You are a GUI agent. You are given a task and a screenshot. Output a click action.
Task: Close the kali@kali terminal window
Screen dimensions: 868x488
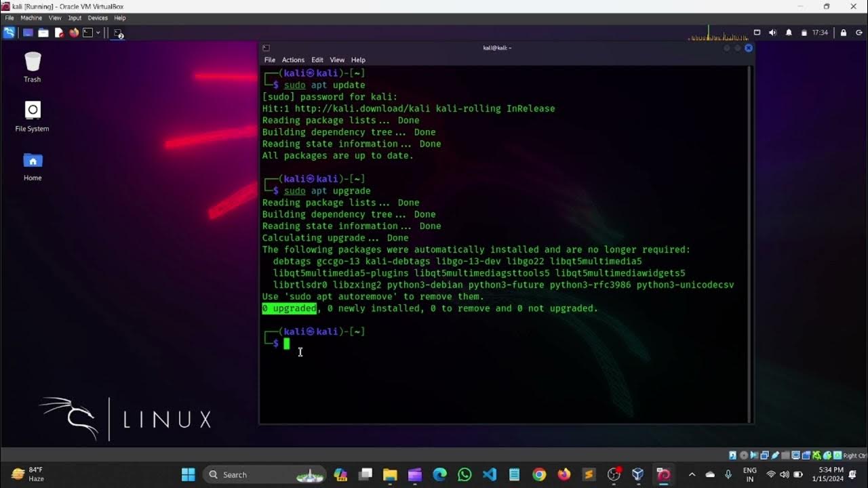(x=749, y=48)
